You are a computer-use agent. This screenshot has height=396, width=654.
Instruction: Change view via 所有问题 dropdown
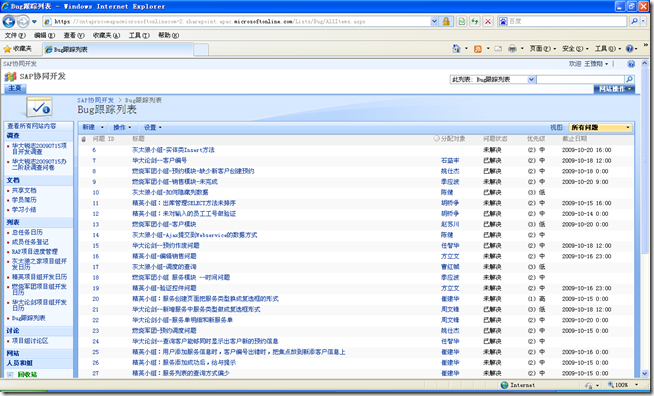point(600,127)
